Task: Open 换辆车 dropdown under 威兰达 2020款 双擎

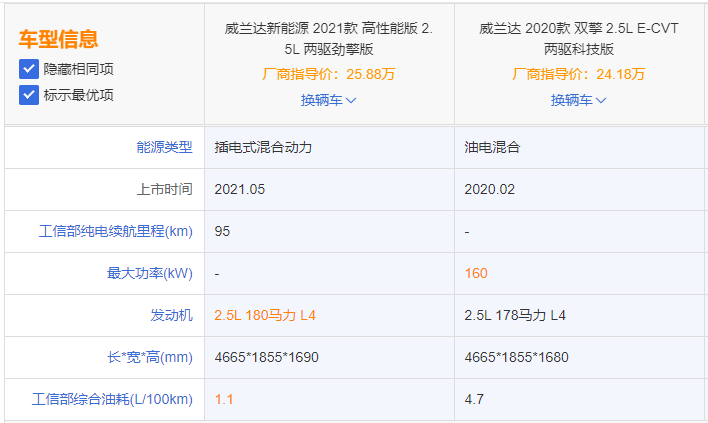Action: tap(578, 100)
